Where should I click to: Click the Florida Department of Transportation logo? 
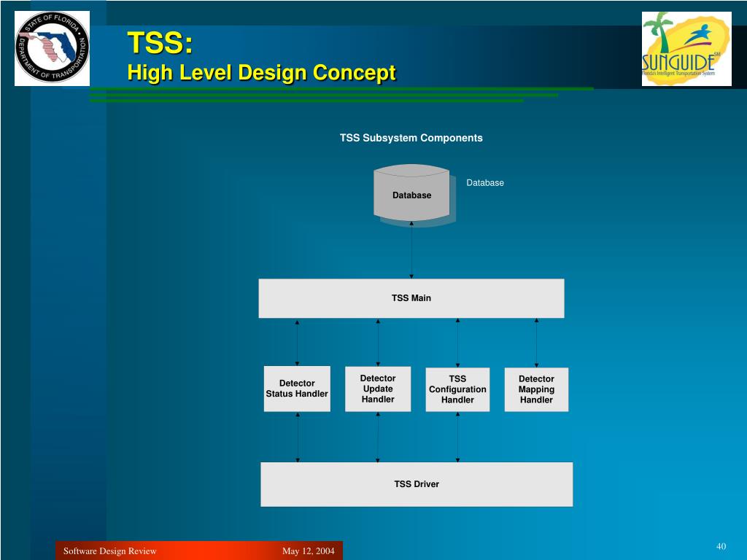point(52,48)
